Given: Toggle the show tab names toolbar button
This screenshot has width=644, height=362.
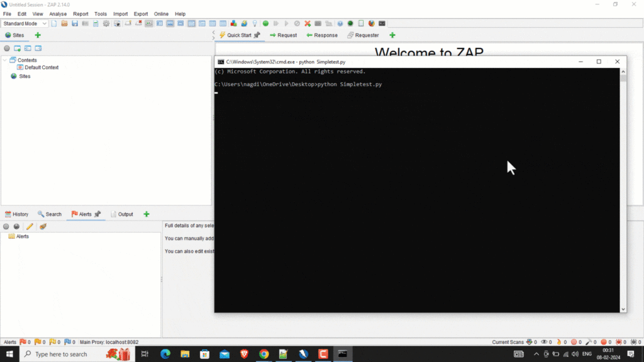Looking at the screenshot, I should [x=149, y=23].
